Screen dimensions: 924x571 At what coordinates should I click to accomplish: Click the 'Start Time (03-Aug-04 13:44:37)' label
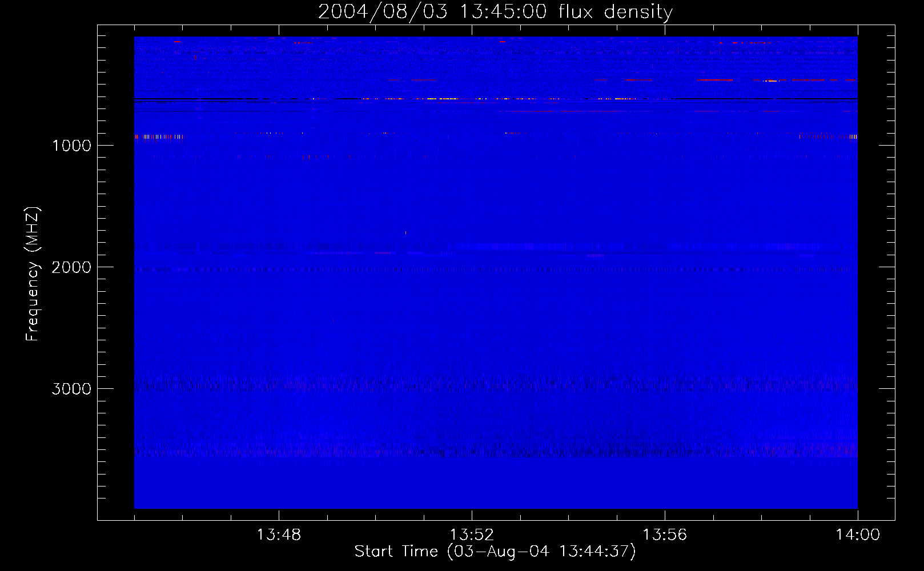coord(495,552)
